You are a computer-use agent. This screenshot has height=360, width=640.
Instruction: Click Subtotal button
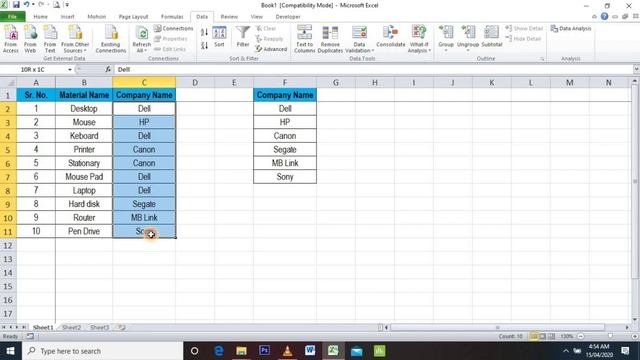(x=491, y=37)
